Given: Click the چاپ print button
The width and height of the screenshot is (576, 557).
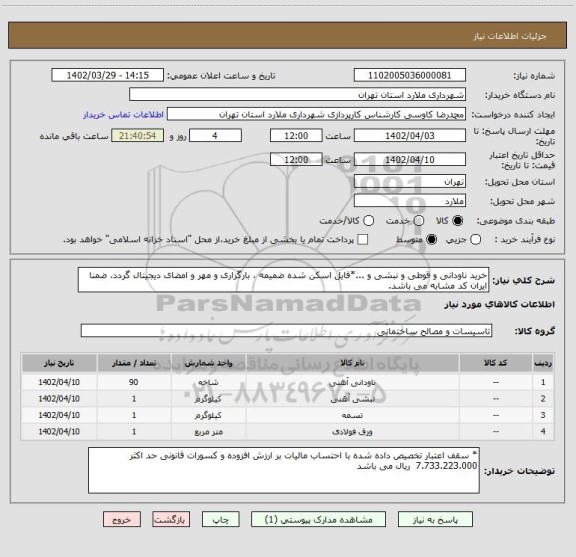Looking at the screenshot, I should pos(220,520).
